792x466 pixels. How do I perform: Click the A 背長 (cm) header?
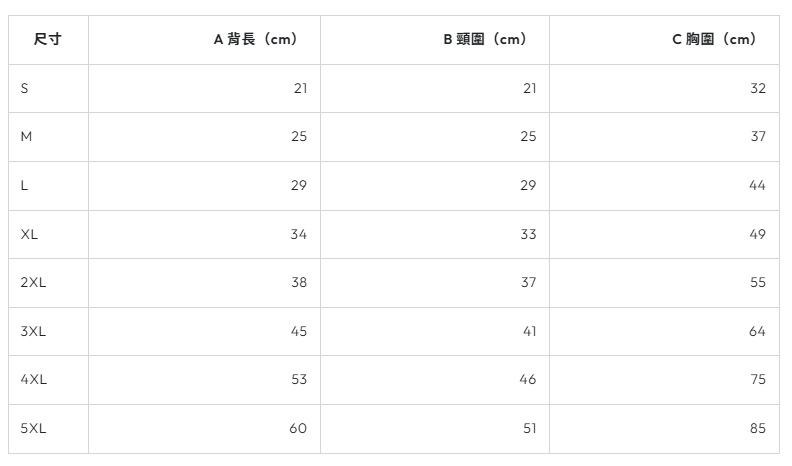pos(255,40)
